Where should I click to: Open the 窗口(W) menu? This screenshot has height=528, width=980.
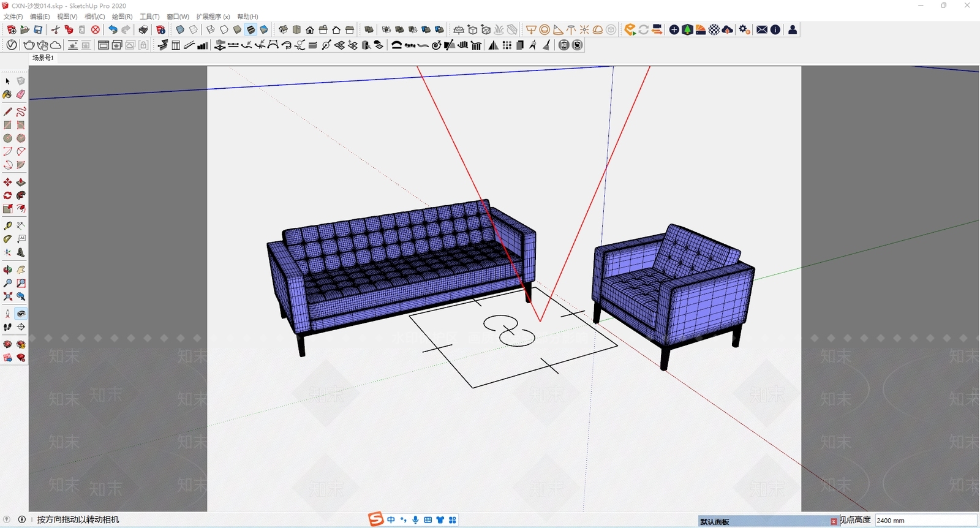(178, 17)
